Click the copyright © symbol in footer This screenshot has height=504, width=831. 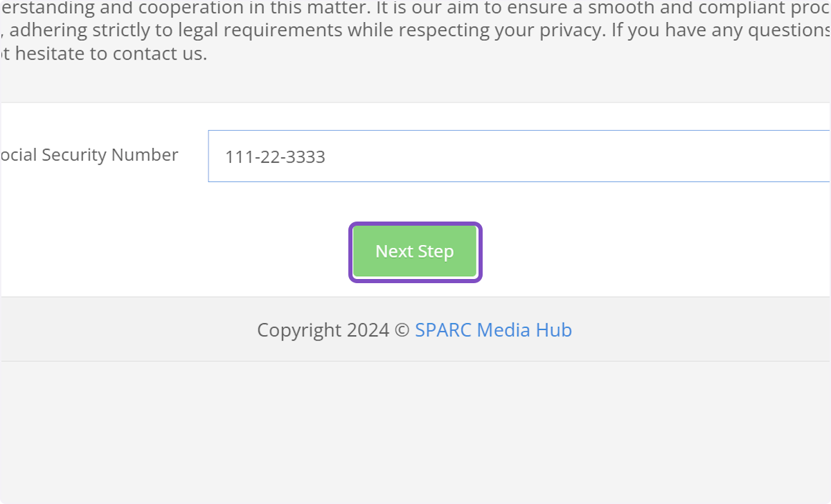pos(402,330)
